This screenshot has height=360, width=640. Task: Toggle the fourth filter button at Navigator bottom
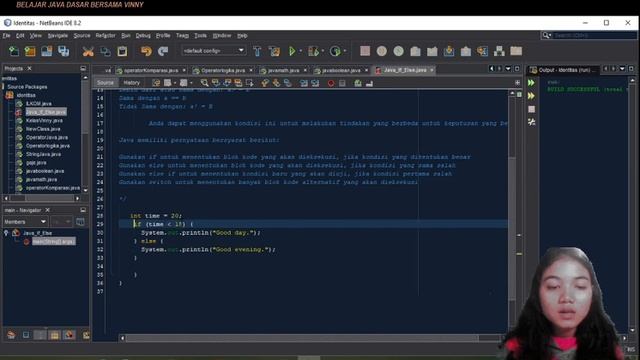(x=54, y=335)
